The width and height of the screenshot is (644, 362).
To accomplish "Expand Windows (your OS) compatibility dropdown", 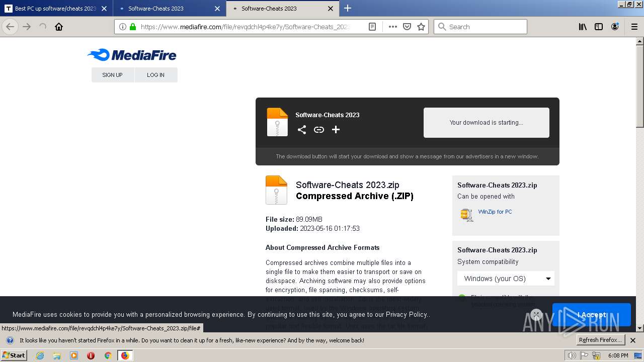I will tap(506, 279).
